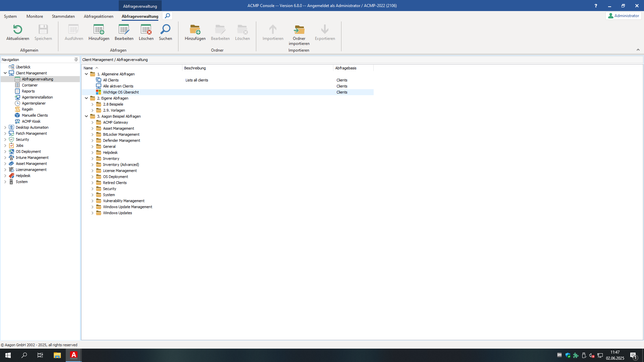Collapse the ribbon with the arrow

(638, 50)
